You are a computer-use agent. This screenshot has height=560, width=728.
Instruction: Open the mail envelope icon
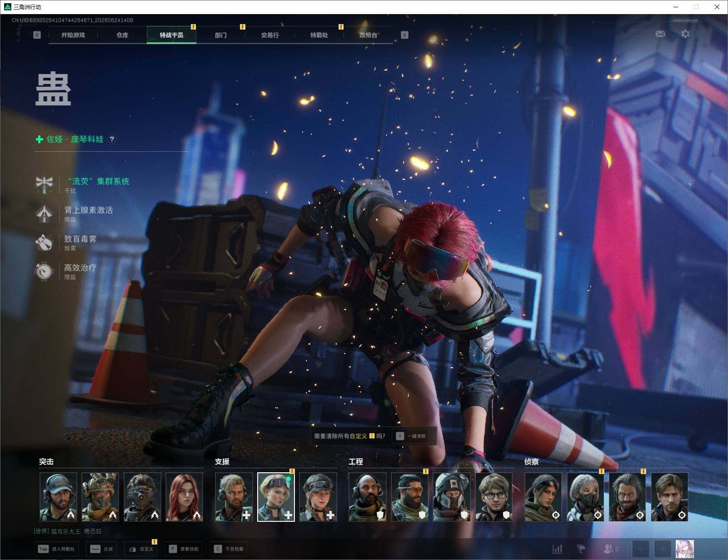coord(660,34)
